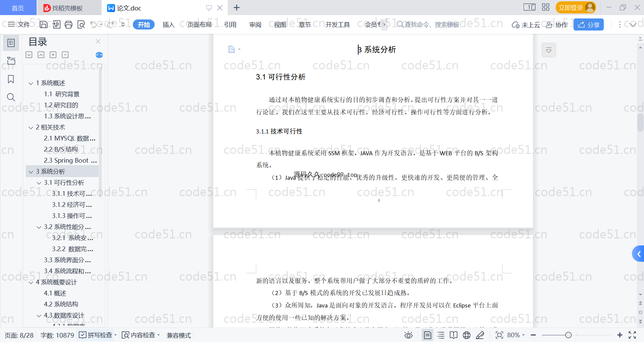The image size is (644, 342).
Task: Click the Print icon in toolbar
Action: [x=68, y=24]
